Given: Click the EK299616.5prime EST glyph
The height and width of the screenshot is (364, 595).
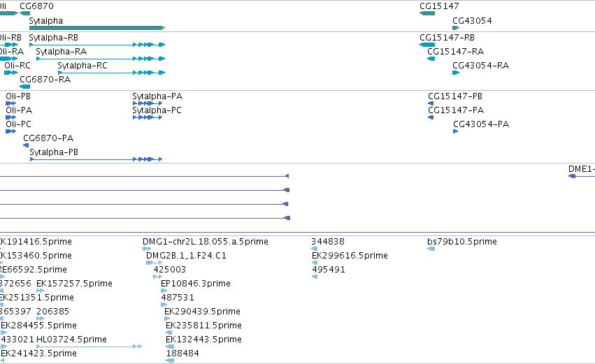Looking at the screenshot, I should tap(315, 263).
